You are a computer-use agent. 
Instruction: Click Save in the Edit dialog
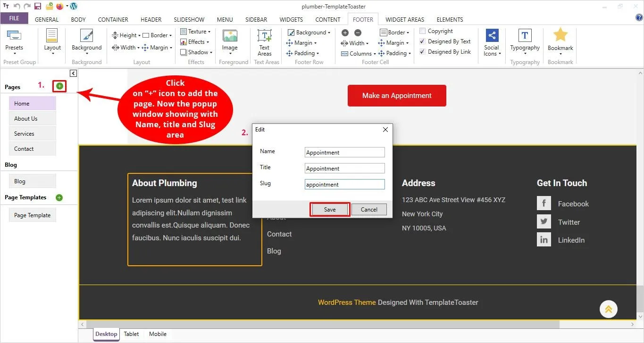[330, 210]
